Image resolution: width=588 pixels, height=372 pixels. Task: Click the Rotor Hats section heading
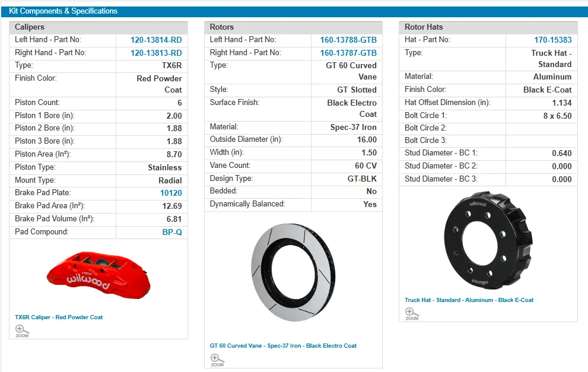pyautogui.click(x=424, y=27)
